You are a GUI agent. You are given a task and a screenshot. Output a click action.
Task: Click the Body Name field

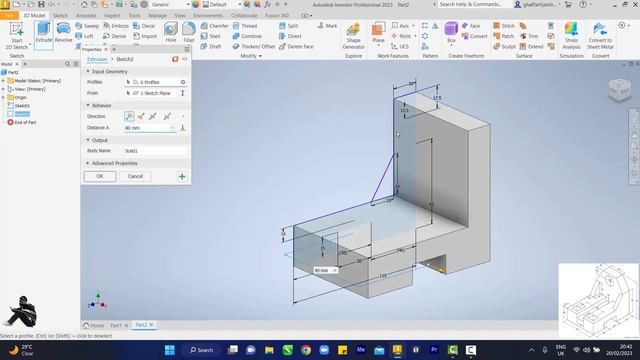tap(155, 151)
